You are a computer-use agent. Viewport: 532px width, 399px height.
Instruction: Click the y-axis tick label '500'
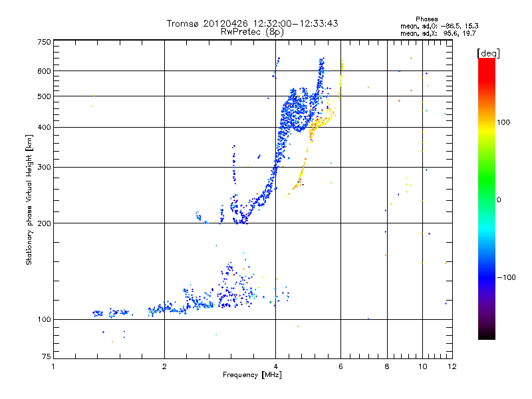coord(44,96)
